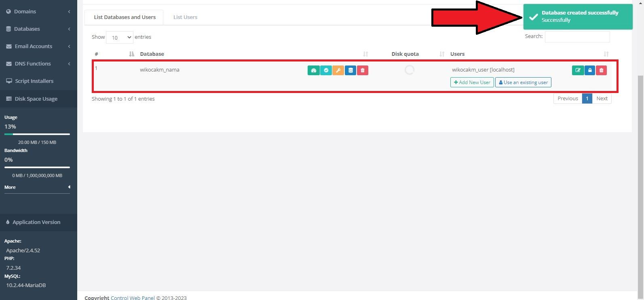Click the orange wrench repair icon
Viewport: 644px width, 300px height.
pyautogui.click(x=338, y=70)
